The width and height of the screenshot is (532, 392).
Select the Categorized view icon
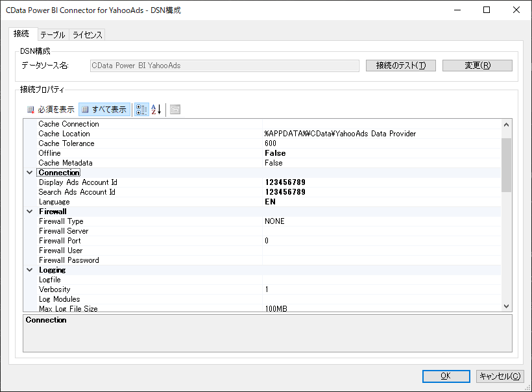click(141, 110)
